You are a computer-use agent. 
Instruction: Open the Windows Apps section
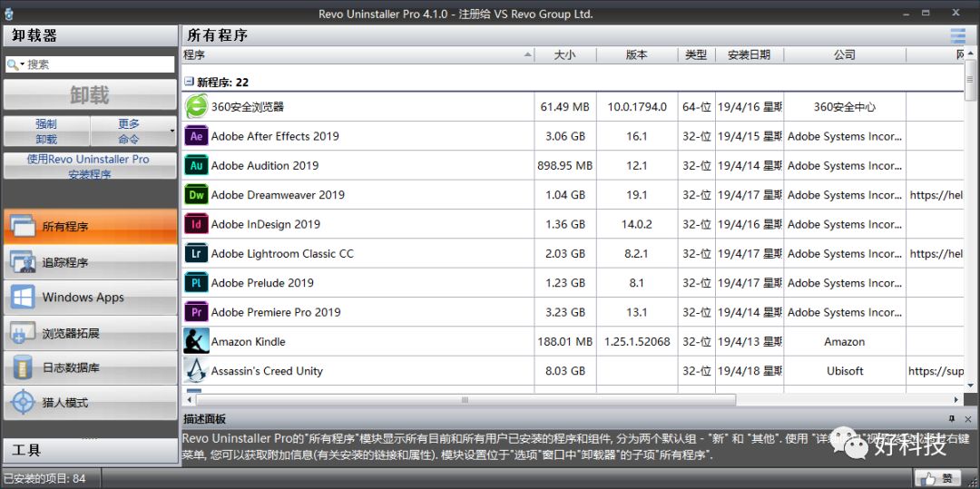click(89, 298)
